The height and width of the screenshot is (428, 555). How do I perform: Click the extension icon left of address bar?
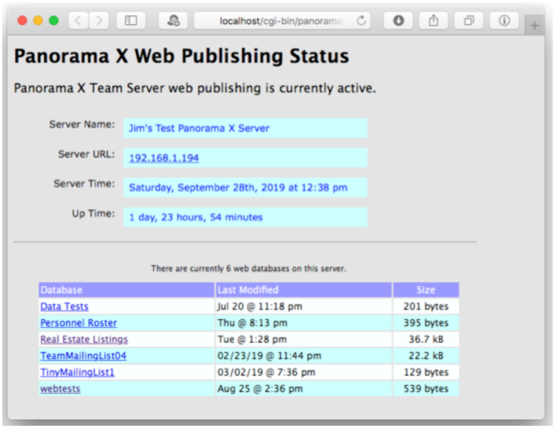(173, 21)
